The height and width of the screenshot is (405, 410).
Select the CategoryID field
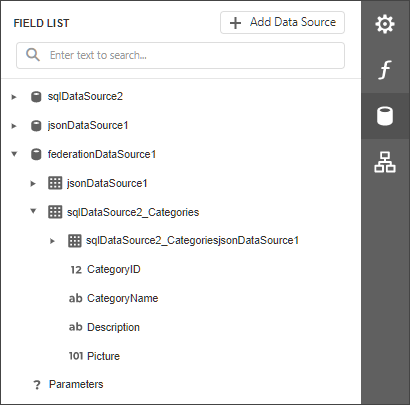click(105, 269)
